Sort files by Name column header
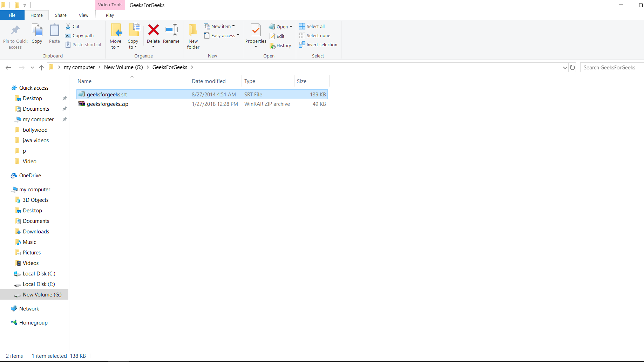The width and height of the screenshot is (644, 362). [133, 81]
